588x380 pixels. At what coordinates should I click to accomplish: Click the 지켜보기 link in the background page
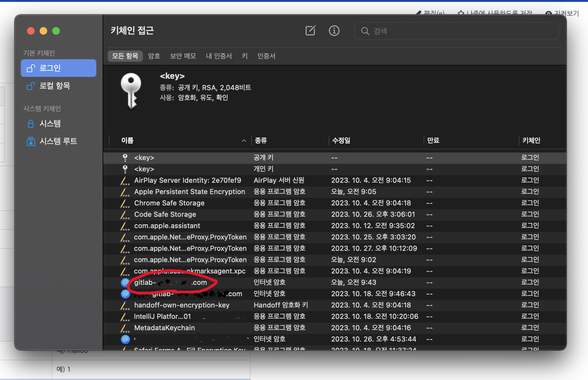coord(562,13)
